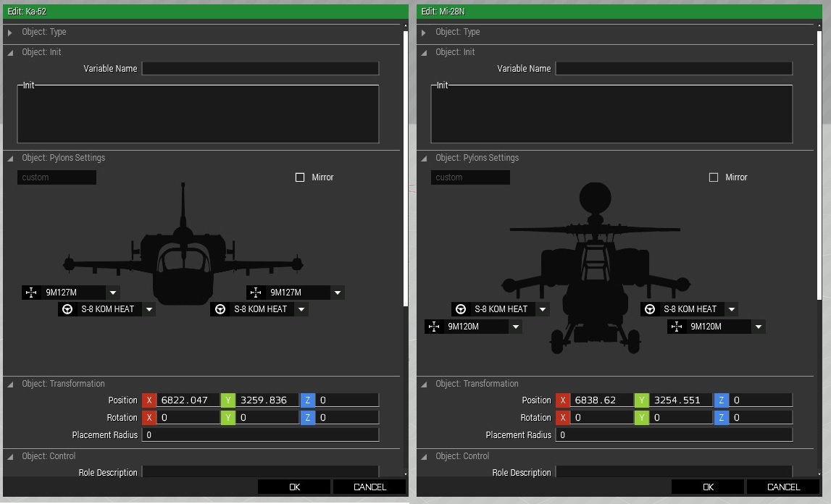Click the Ka-52 window vertical scrollbar
831x504 pixels.
pyautogui.click(x=405, y=167)
